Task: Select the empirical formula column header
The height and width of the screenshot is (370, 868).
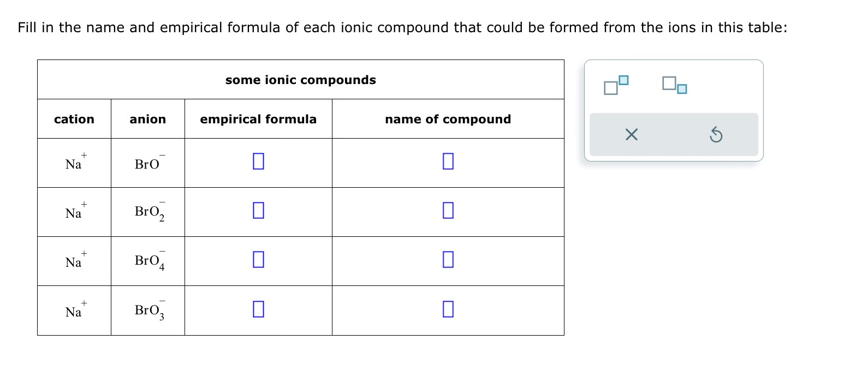Action: click(258, 119)
